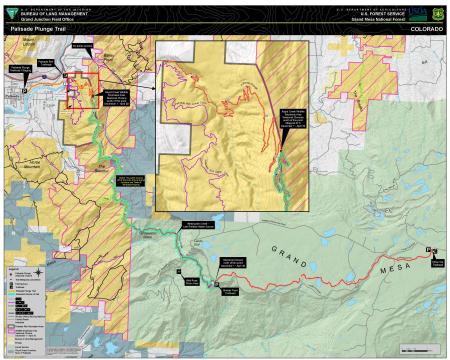Click the Wild Rose Picnic Area callout label
450x360 pixels.
(192, 282)
